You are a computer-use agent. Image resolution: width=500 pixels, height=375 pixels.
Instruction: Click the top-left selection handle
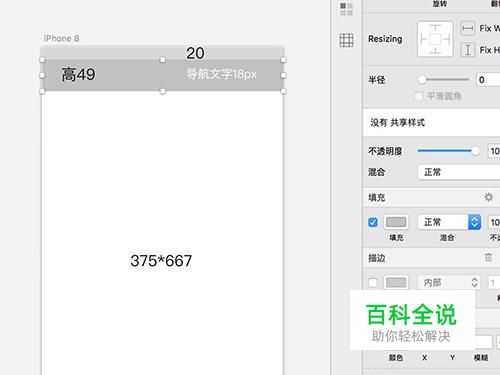(42, 60)
